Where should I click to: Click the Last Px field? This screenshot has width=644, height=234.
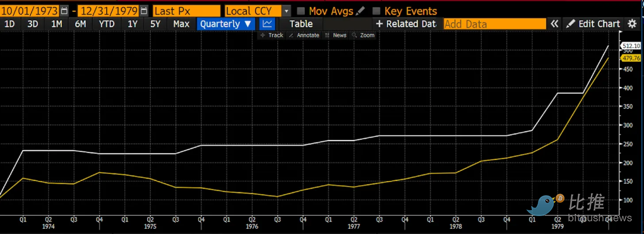click(187, 11)
